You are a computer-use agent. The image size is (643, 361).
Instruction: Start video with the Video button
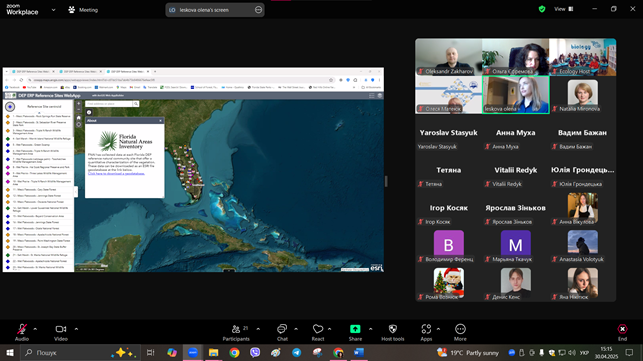(61, 332)
